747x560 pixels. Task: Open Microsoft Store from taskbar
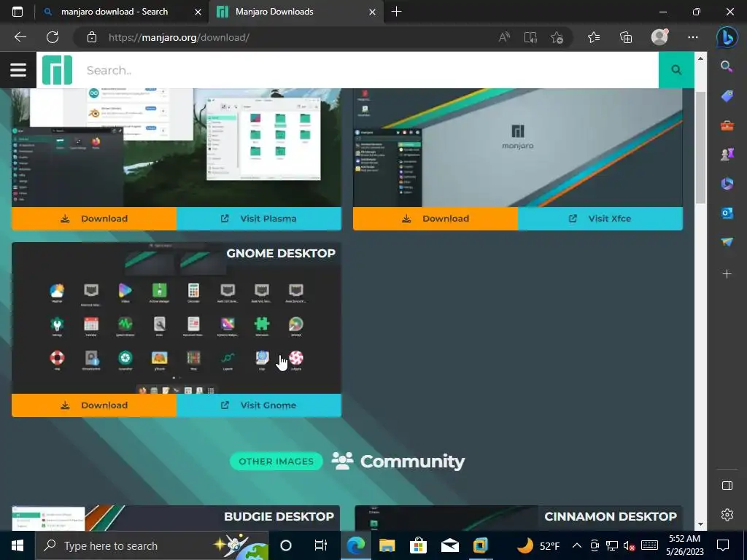point(418,545)
